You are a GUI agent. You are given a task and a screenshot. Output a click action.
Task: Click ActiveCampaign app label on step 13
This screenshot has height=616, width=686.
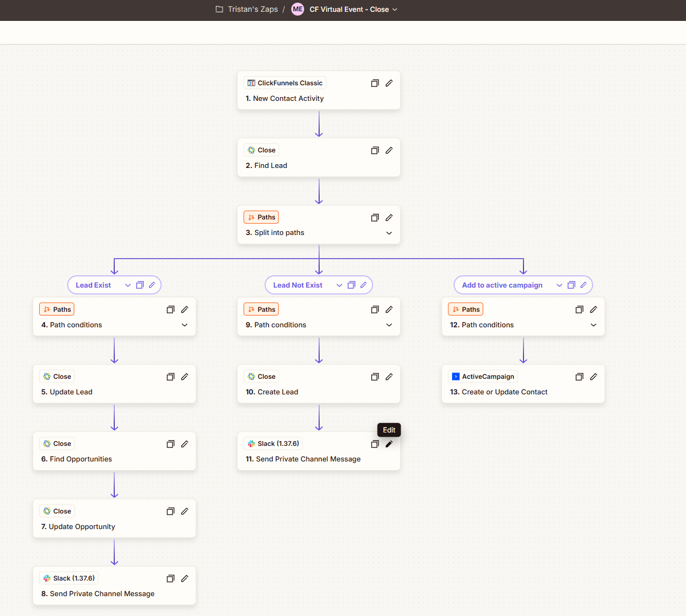[x=483, y=377]
